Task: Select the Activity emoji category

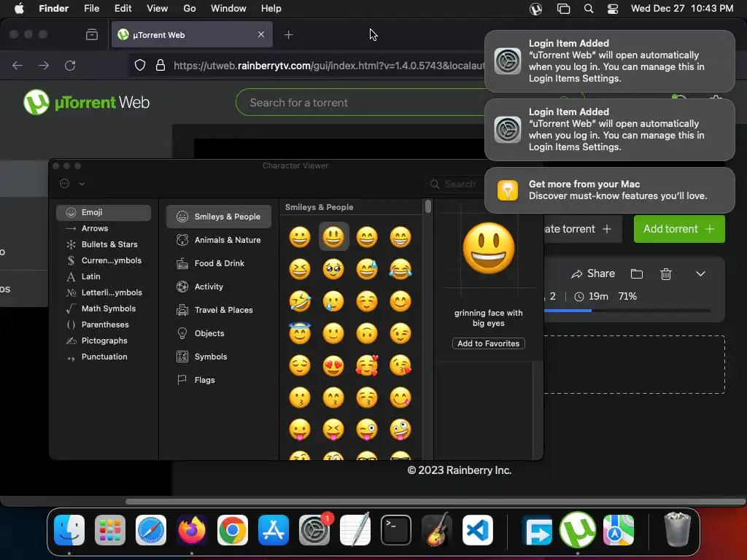Action: point(219,287)
